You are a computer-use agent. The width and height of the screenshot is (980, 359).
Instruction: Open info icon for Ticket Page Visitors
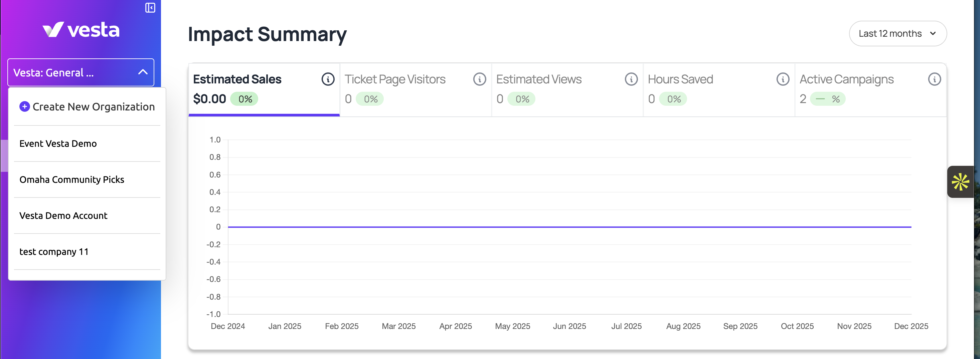pos(479,79)
